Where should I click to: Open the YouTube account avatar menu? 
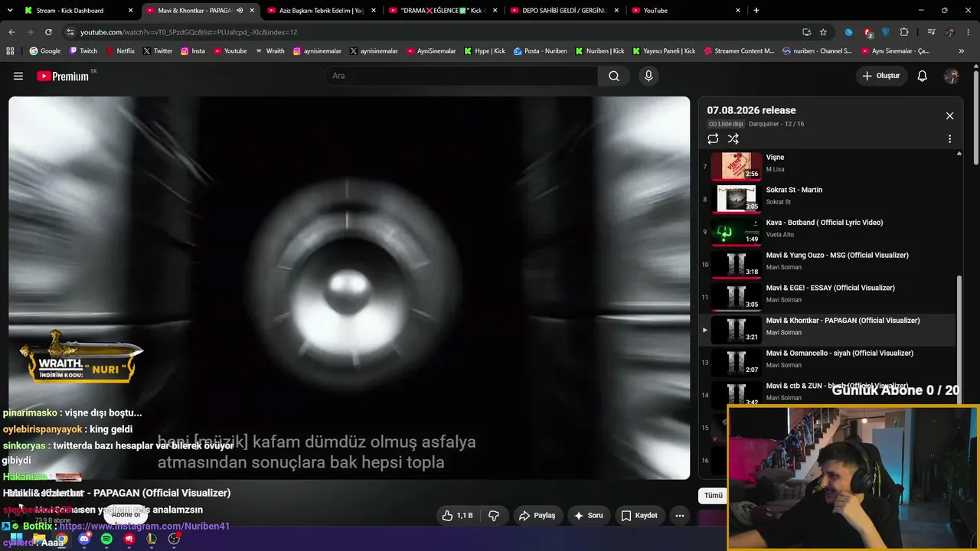tap(952, 76)
